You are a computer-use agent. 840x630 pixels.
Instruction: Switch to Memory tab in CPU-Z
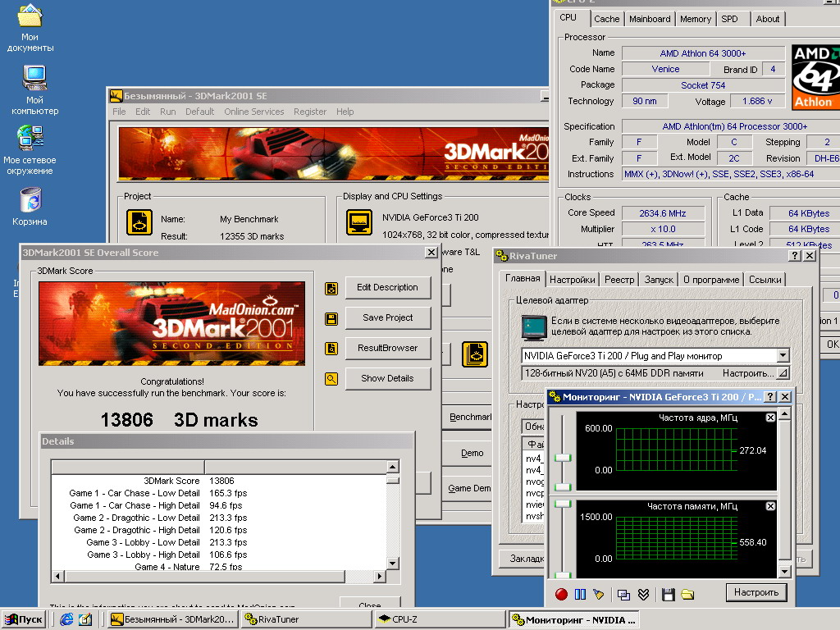coord(696,19)
